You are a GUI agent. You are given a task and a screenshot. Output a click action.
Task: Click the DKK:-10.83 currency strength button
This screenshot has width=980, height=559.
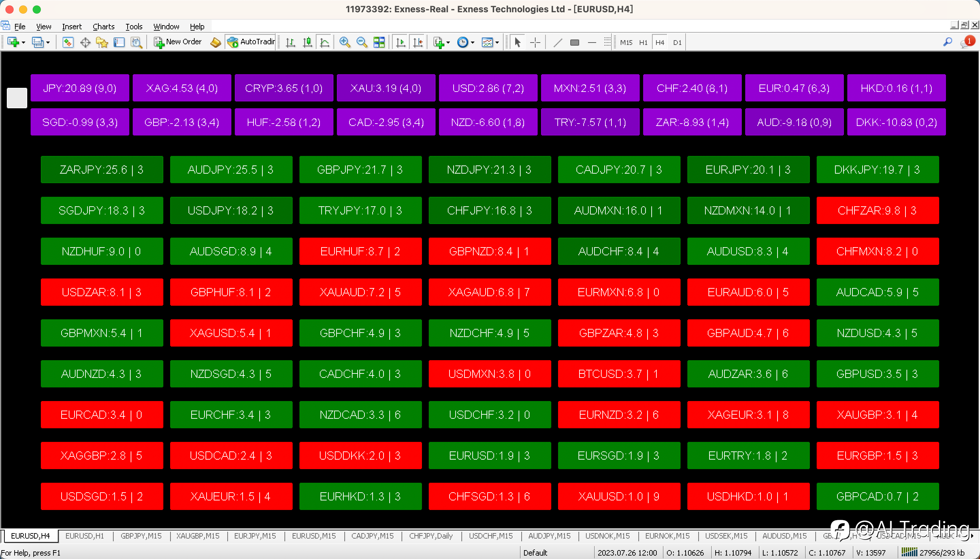click(896, 122)
